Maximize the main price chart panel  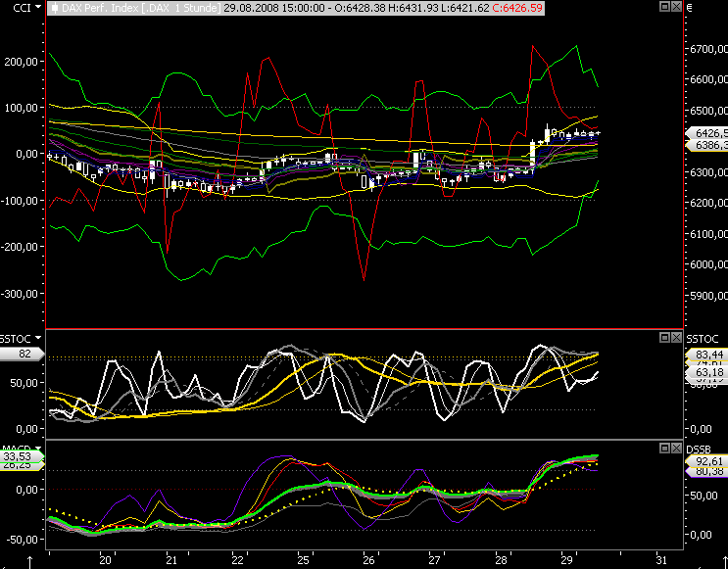pyautogui.click(x=664, y=7)
